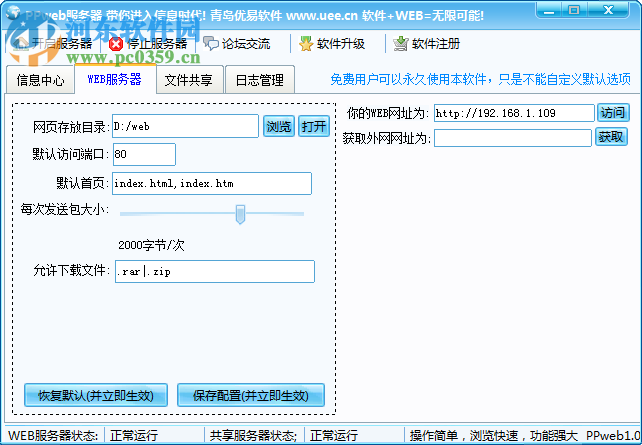Click the 软件注册 register icon
The height and width of the screenshot is (445, 642).
tap(400, 43)
